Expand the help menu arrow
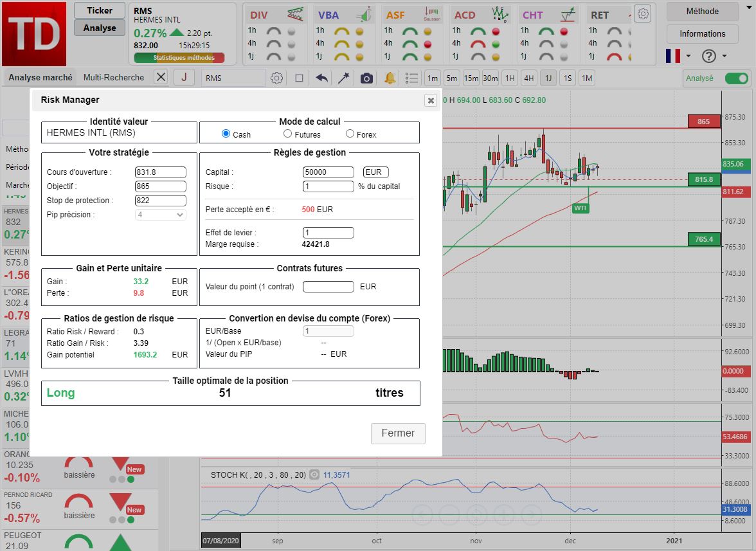This screenshot has height=551, width=756. (724, 56)
